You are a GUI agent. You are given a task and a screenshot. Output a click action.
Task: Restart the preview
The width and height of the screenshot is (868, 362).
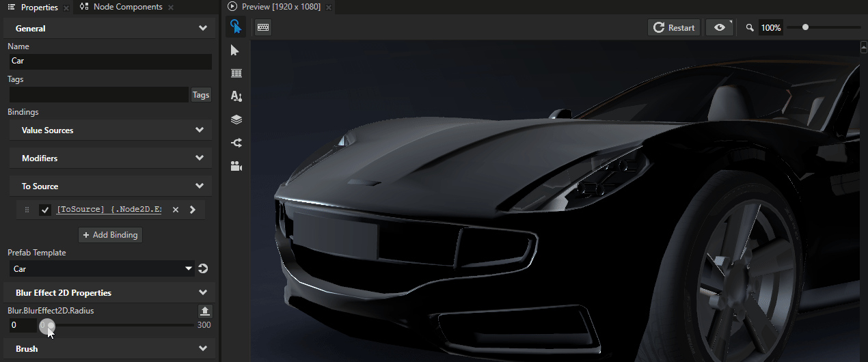pos(674,27)
